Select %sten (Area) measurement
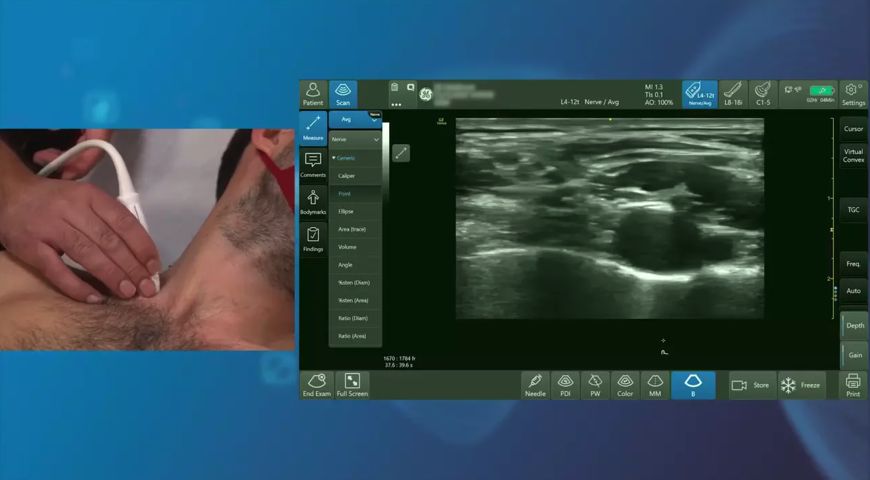 click(x=355, y=300)
